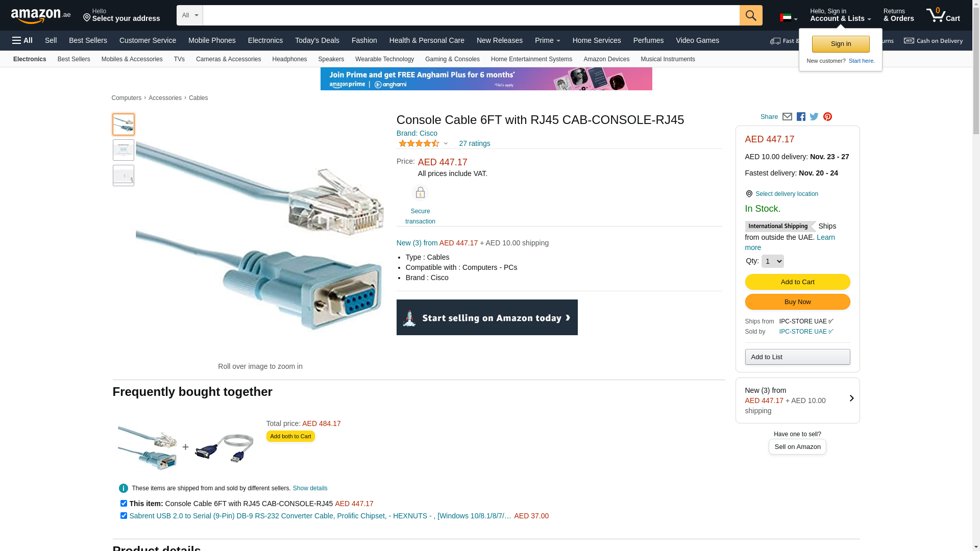The height and width of the screenshot is (551, 980).
Task: Click into the search text field
Action: click(471, 15)
